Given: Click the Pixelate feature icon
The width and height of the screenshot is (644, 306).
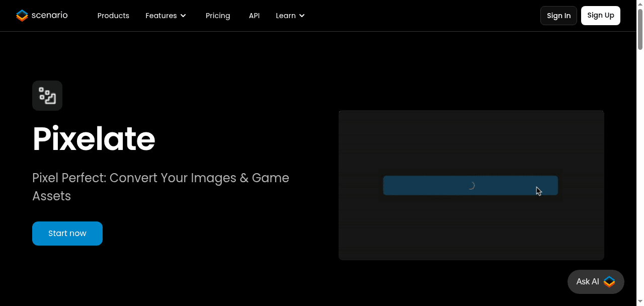Looking at the screenshot, I should click(47, 96).
